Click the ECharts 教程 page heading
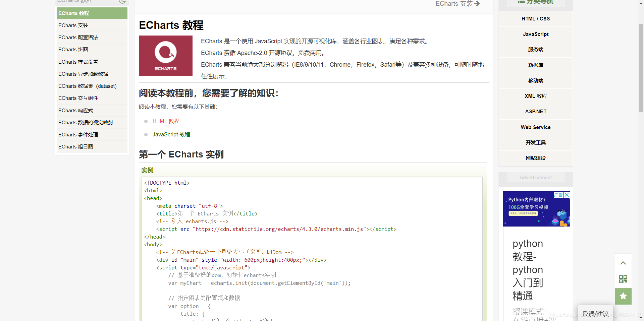644x321 pixels. 171,25
